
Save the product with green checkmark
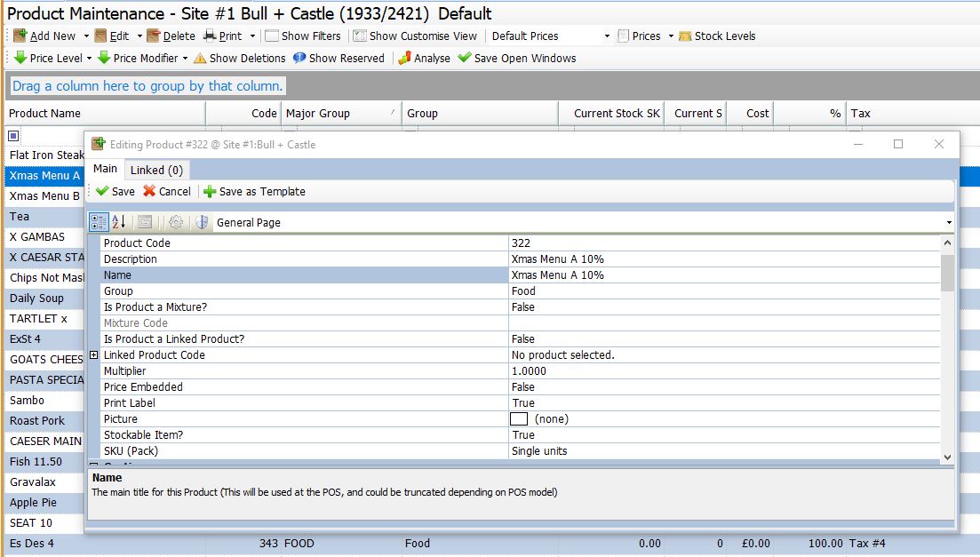point(115,191)
